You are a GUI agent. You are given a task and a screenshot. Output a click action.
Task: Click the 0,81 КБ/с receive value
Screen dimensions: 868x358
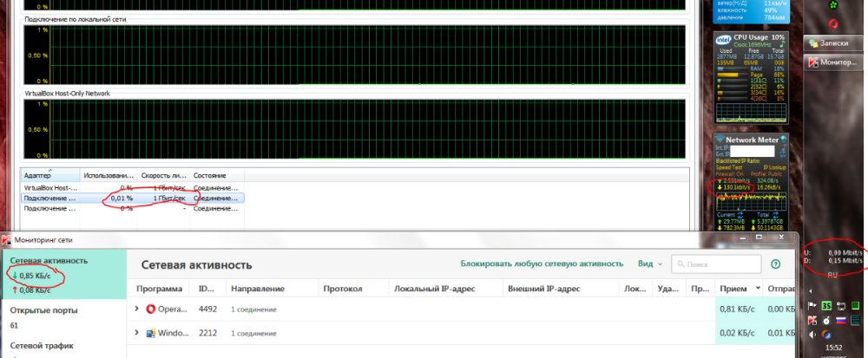click(737, 309)
